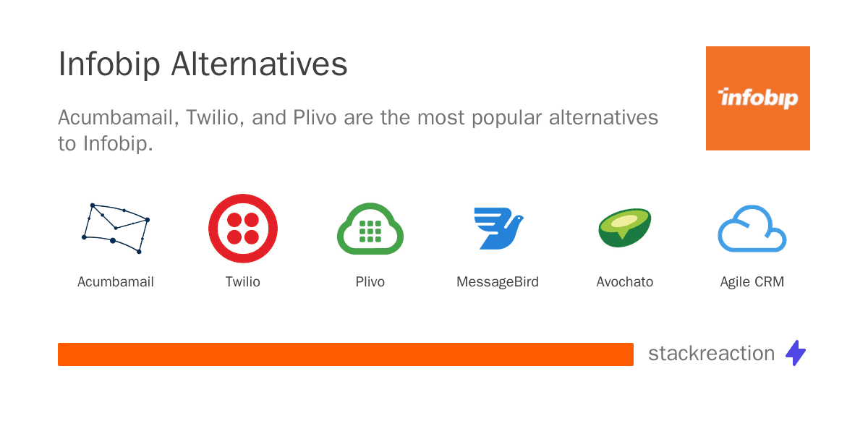
Task: Click the MessageBird text label
Action: 498,282
